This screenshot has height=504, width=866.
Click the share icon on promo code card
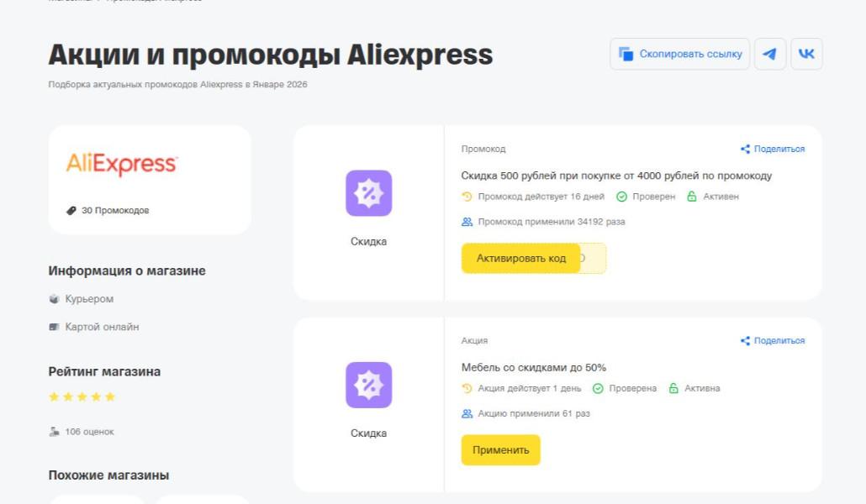click(745, 150)
